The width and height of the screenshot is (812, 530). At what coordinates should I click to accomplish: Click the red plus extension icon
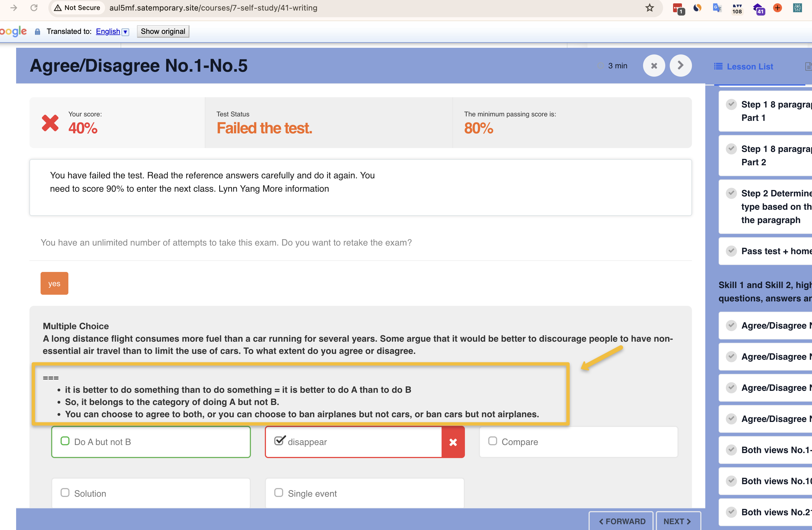pyautogui.click(x=777, y=7)
